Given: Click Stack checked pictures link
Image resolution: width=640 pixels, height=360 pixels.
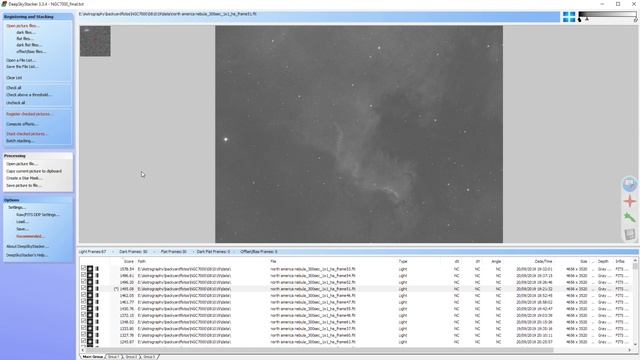Looking at the screenshot, I should coord(27,134).
